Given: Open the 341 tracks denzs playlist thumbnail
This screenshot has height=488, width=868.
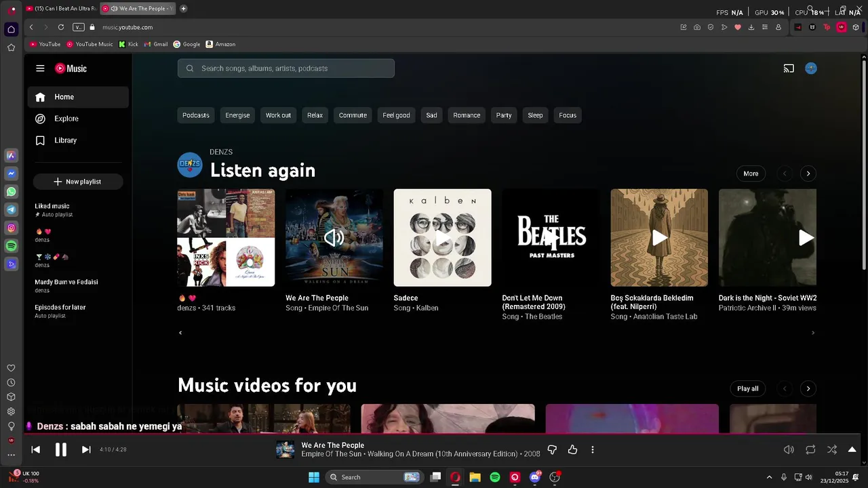Looking at the screenshot, I should 226,238.
